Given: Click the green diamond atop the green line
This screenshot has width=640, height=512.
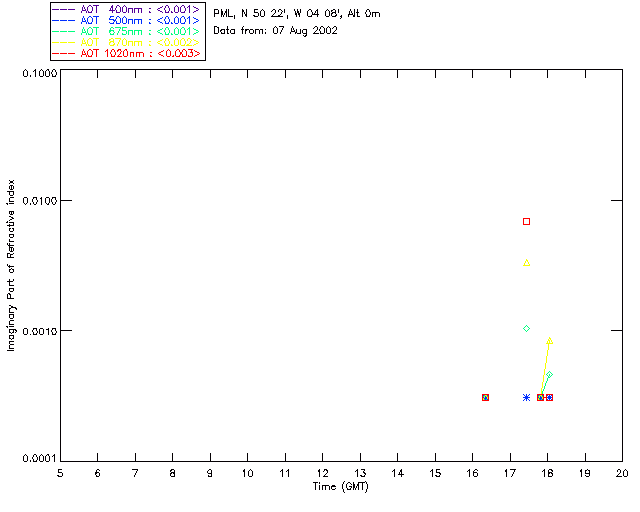Looking at the screenshot, I should point(549,374).
